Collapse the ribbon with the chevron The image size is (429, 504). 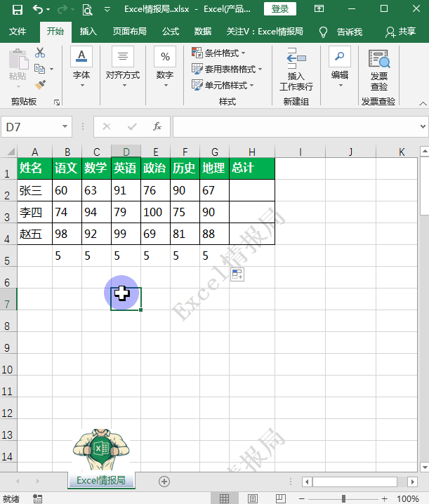pos(423,103)
